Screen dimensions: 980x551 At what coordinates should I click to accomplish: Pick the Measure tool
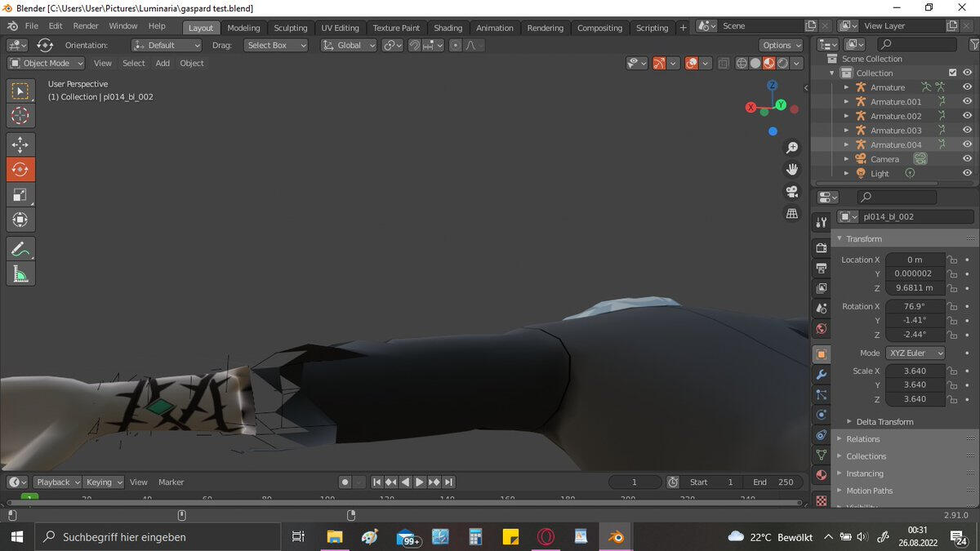click(20, 273)
